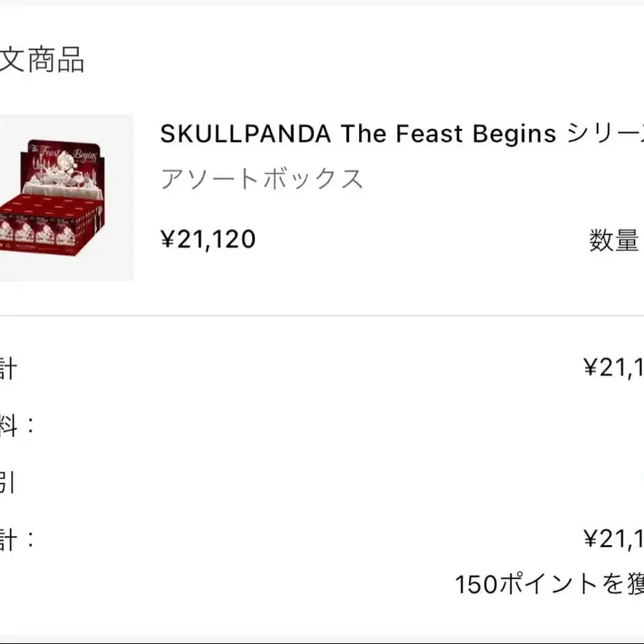
Task: Click the final total amount above the points text
Action: coord(613,539)
